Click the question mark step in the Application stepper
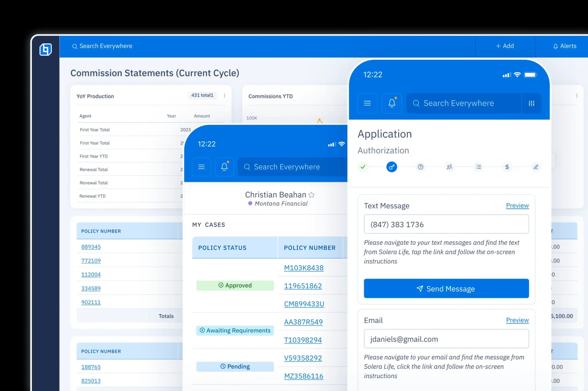 pyautogui.click(x=420, y=167)
